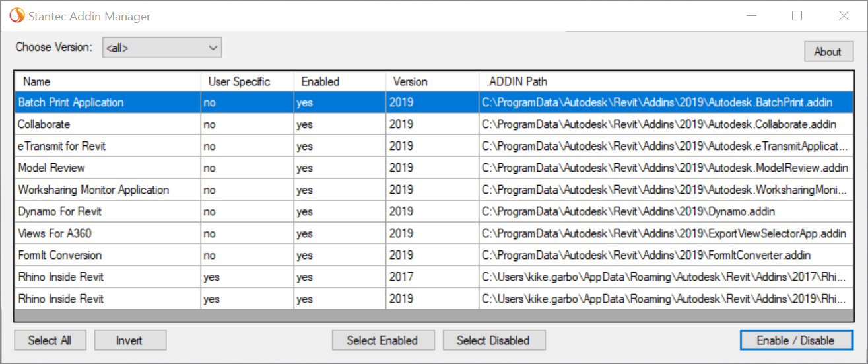Select the Batch Print Application row
This screenshot has height=364, width=868.
tap(71, 102)
